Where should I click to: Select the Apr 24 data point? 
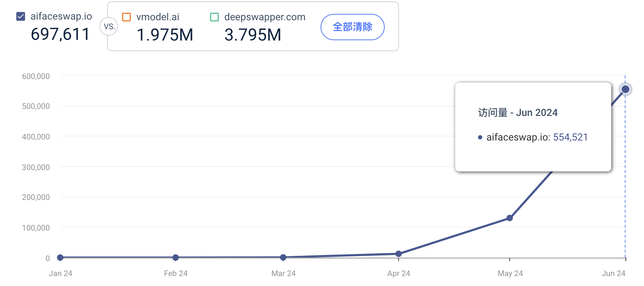point(399,254)
